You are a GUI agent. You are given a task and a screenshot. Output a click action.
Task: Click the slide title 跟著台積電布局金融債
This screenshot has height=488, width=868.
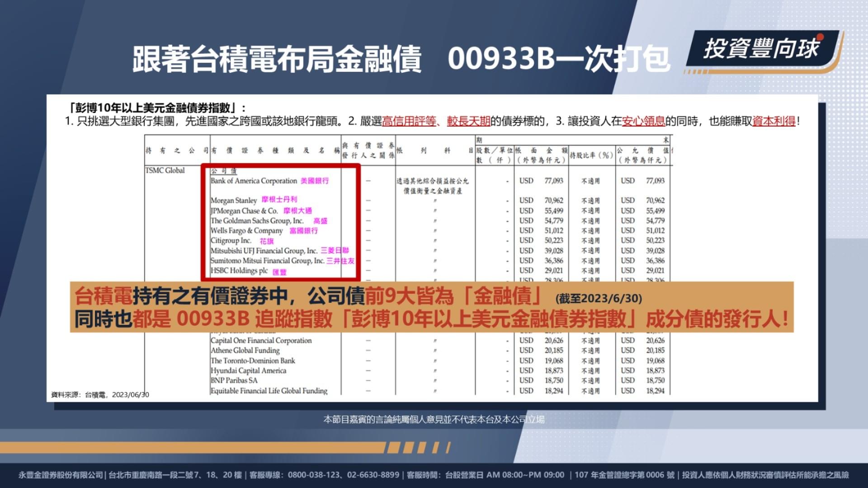tap(277, 59)
